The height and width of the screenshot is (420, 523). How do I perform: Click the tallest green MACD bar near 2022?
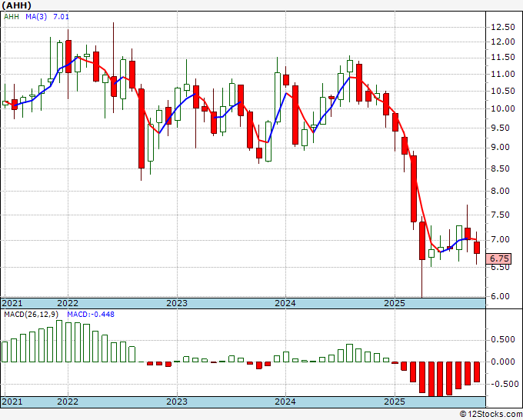click(59, 341)
